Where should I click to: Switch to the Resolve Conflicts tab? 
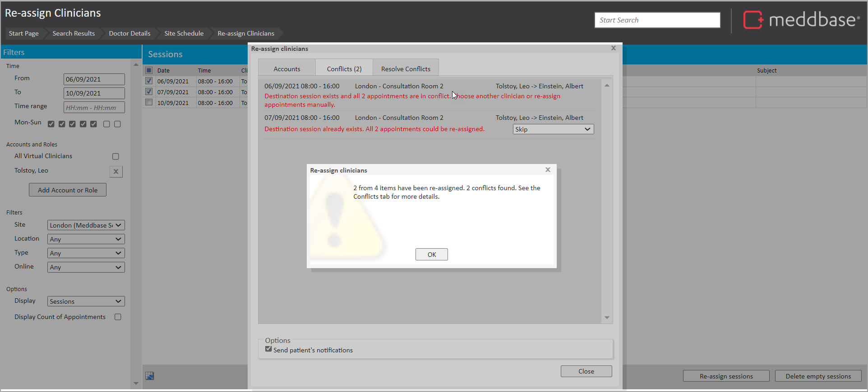click(x=406, y=69)
